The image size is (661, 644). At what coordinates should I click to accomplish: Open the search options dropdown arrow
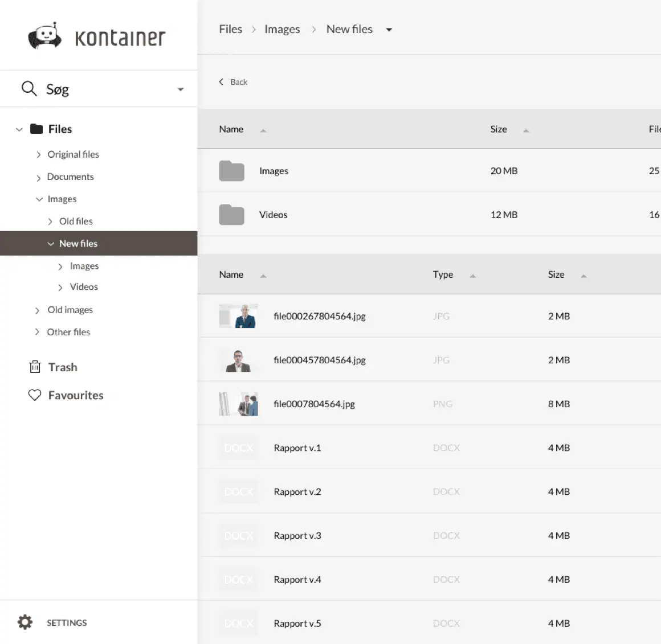[181, 89]
